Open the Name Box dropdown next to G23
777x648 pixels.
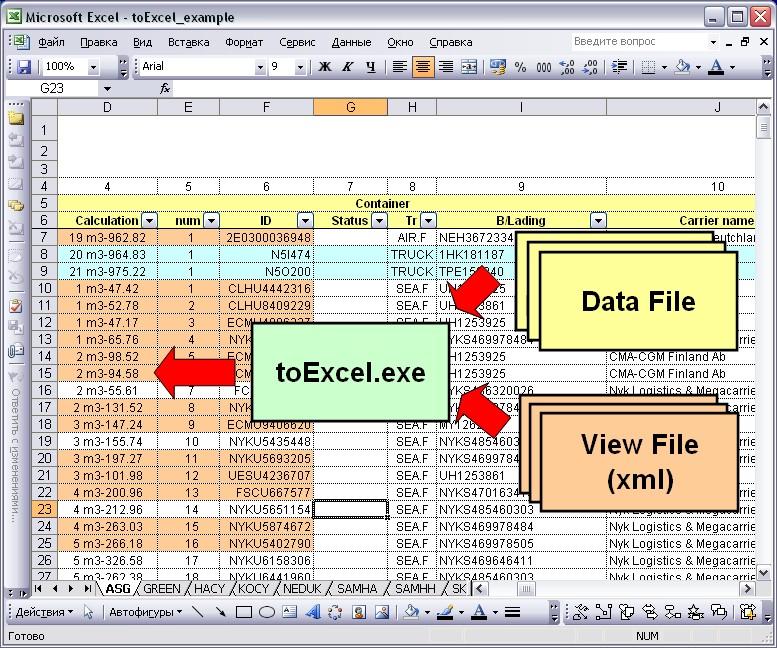click(108, 89)
